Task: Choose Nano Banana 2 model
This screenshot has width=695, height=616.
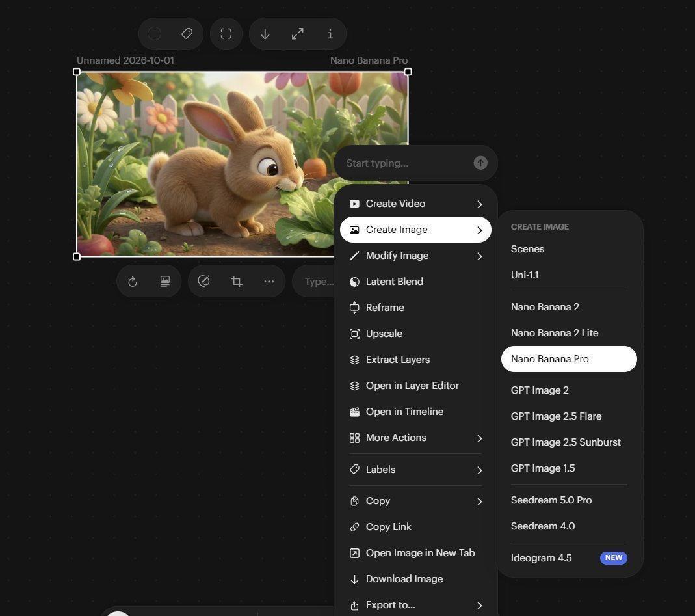Action: [x=569, y=307]
